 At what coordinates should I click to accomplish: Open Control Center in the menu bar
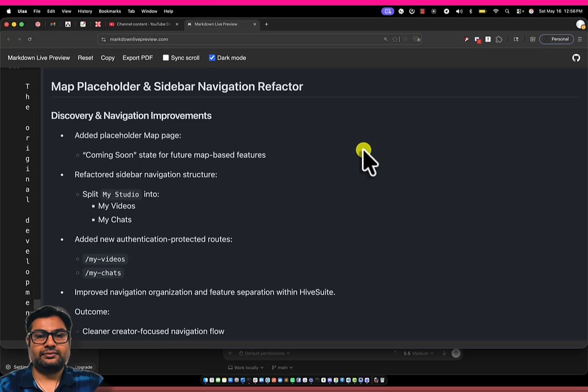(x=520, y=11)
